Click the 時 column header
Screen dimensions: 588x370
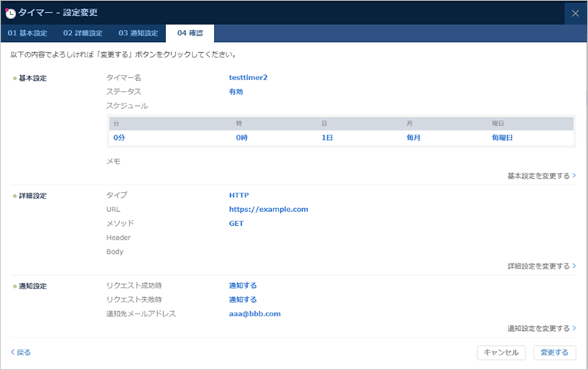[x=239, y=124]
